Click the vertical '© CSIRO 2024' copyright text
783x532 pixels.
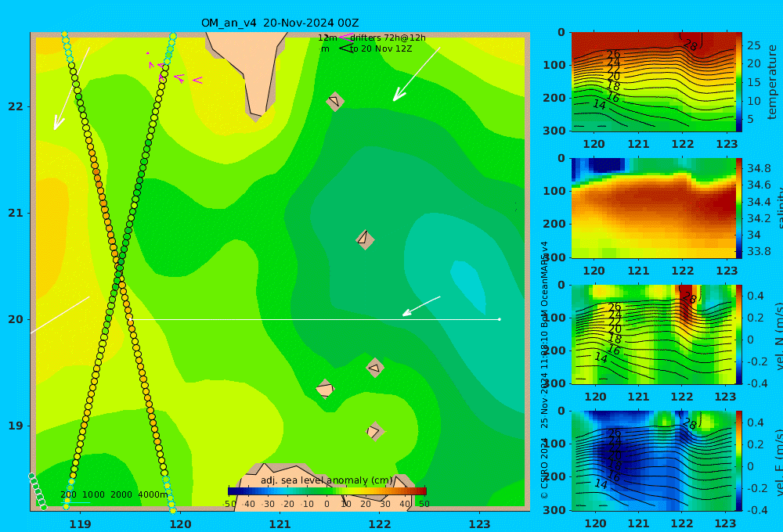click(x=544, y=468)
